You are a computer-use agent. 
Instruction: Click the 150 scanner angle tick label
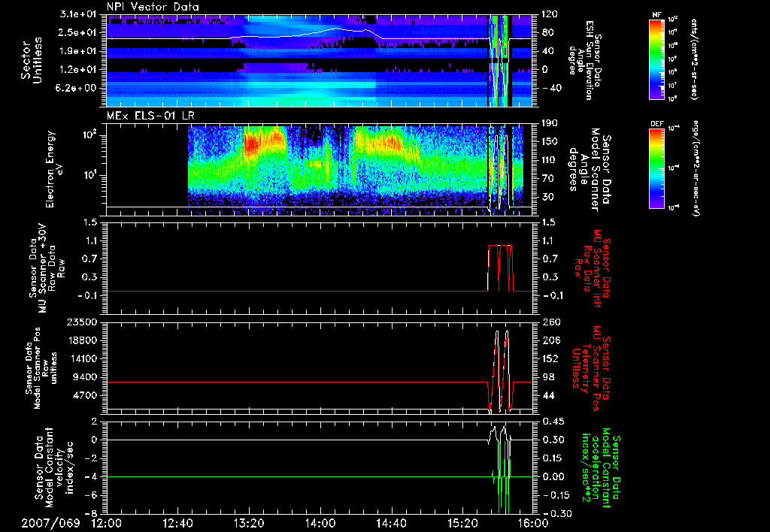click(x=550, y=141)
